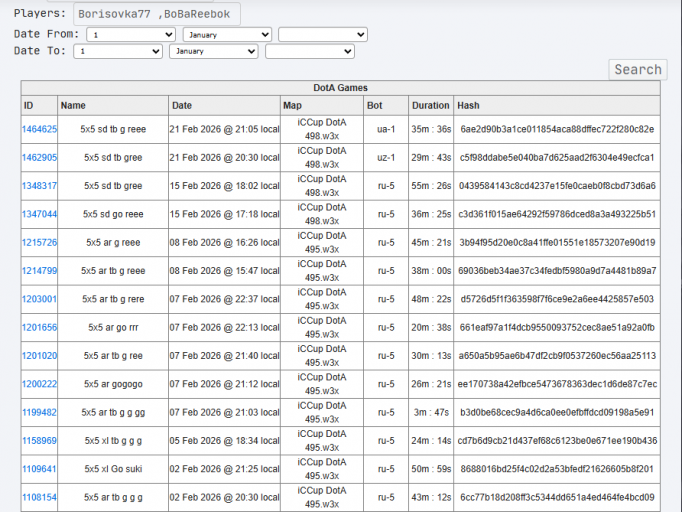Open game ID 1109641
This screenshot has height=512, width=682.
[x=39, y=468]
